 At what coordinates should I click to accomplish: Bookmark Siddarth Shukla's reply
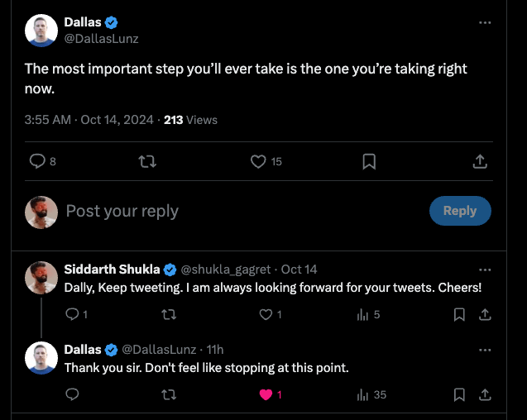coord(460,314)
